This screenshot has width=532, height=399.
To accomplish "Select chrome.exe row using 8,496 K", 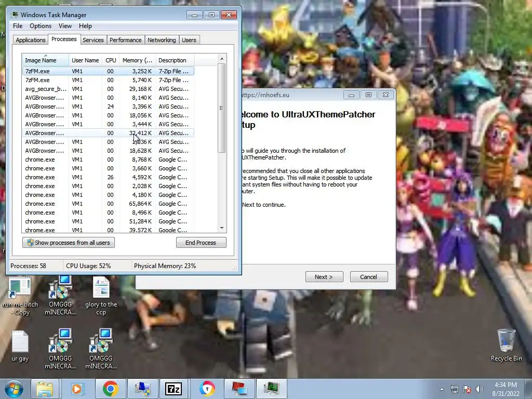I will pyautogui.click(x=108, y=212).
